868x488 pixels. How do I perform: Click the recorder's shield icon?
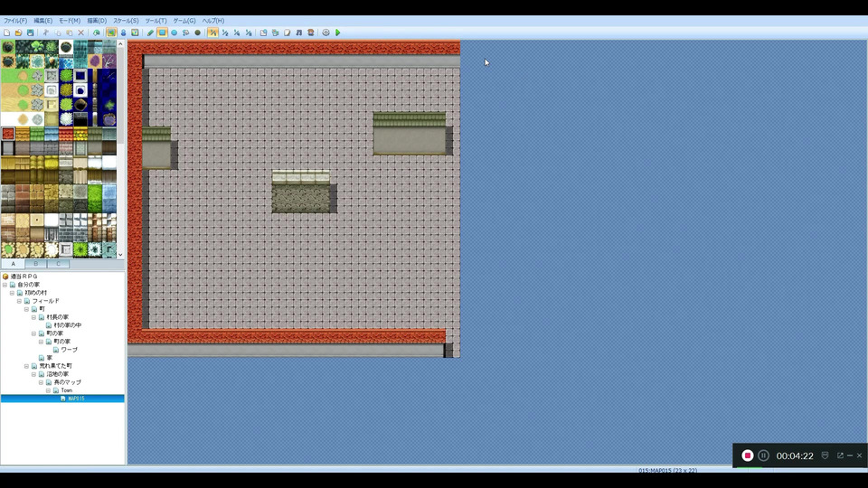tap(825, 455)
